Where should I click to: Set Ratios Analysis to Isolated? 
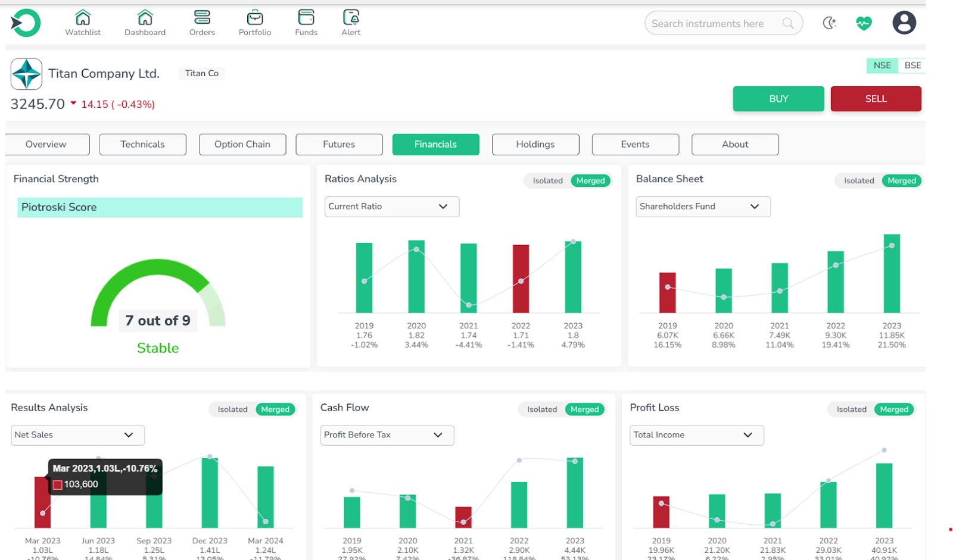547,181
